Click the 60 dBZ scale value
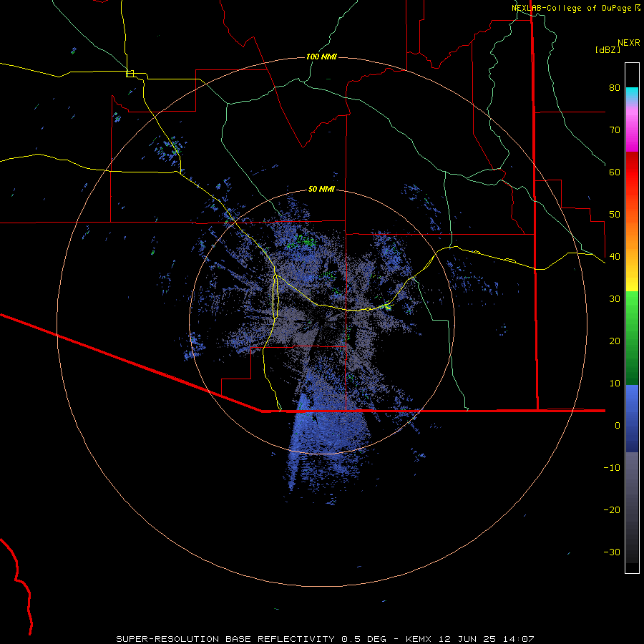 pos(615,172)
